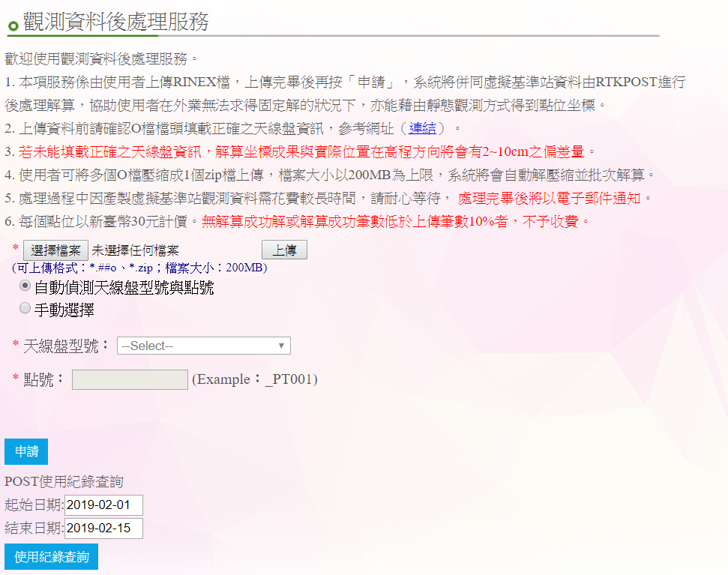Select 自動偵測天線盤型號與點號 radio option

click(25, 286)
